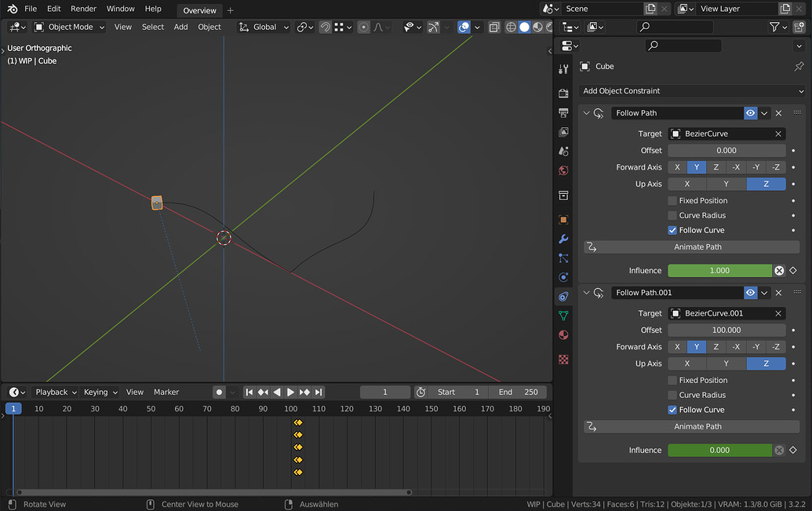Toggle X-ray view mode

point(494,27)
